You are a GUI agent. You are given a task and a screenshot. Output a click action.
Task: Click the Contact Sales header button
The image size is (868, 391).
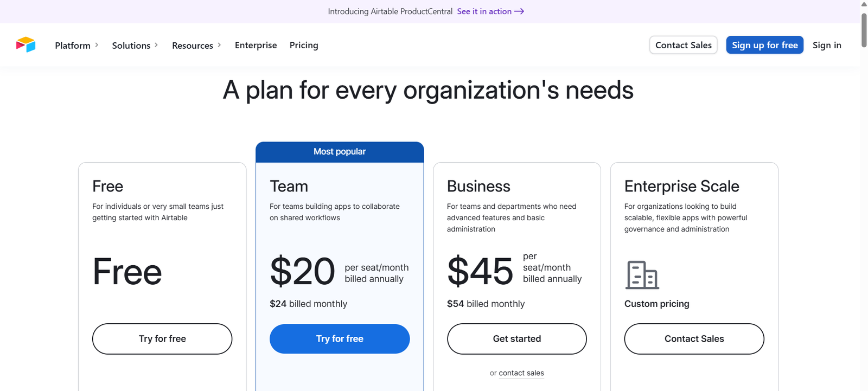[684, 45]
